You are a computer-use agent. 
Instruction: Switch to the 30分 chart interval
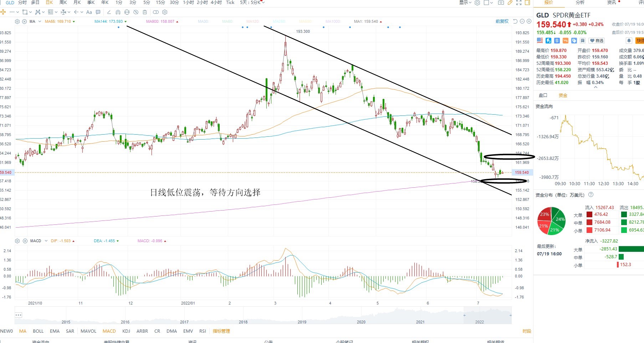pyautogui.click(x=174, y=2)
